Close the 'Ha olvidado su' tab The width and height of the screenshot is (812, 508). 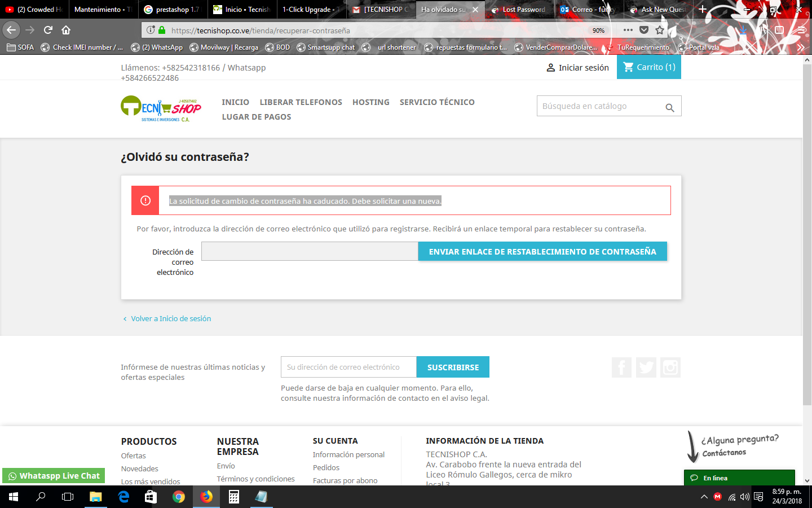pos(475,10)
